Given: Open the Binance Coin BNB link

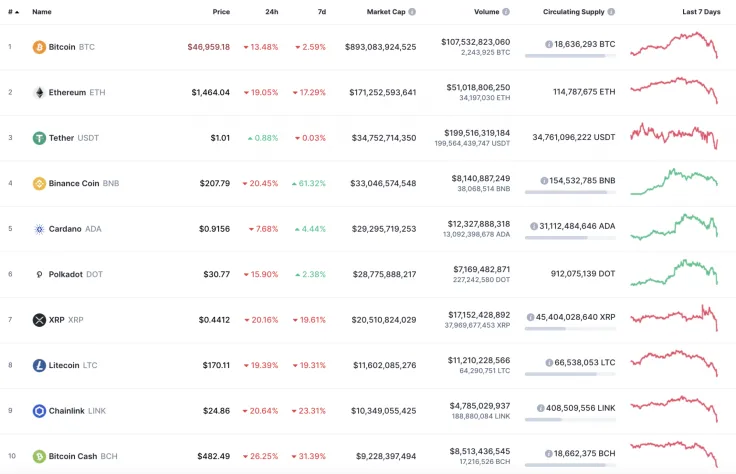Looking at the screenshot, I should pyautogui.click(x=84, y=183).
